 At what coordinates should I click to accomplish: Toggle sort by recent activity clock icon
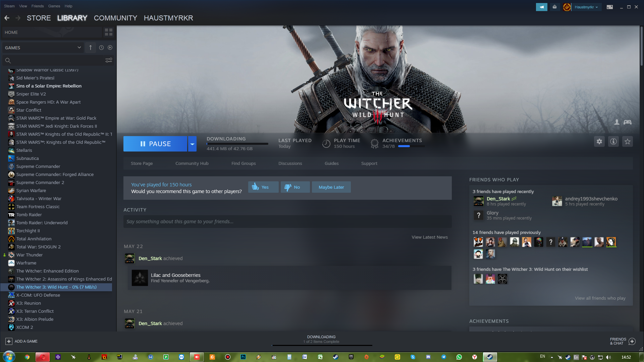point(101,48)
